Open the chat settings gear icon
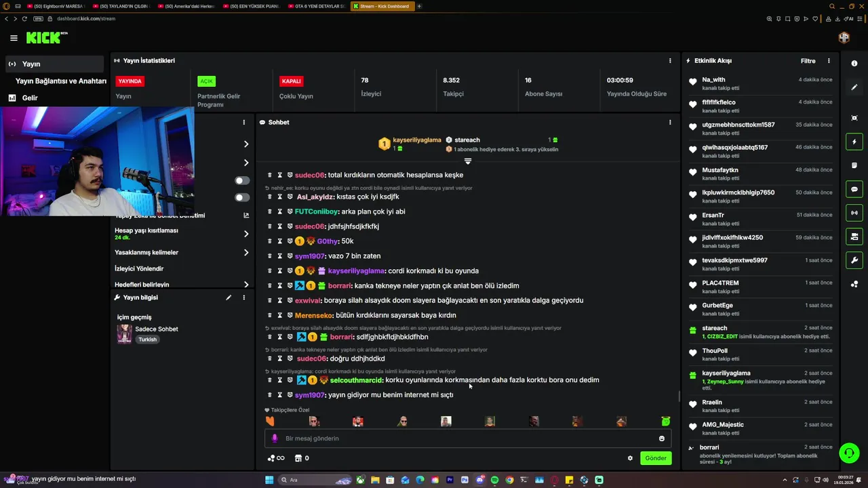Viewport: 868px width, 488px height. [630, 458]
